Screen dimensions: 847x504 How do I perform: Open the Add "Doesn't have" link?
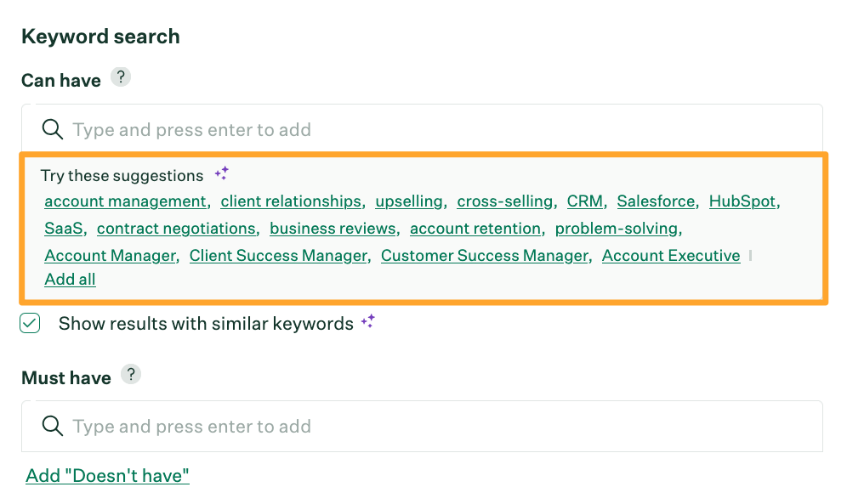click(107, 476)
